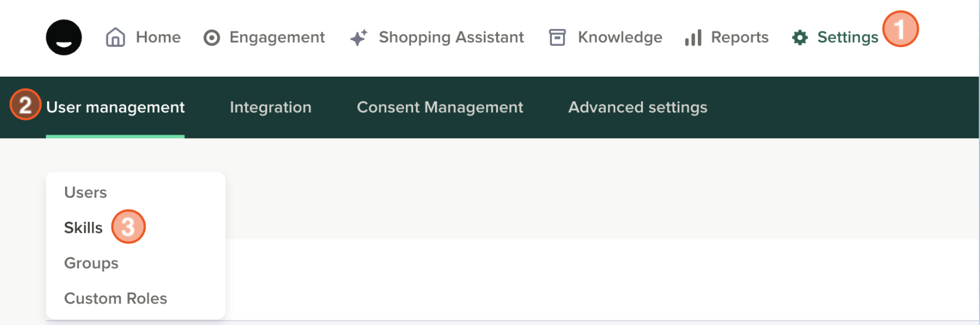The height and width of the screenshot is (325, 980).
Task: Select Users from the dropdown list
Action: (85, 193)
